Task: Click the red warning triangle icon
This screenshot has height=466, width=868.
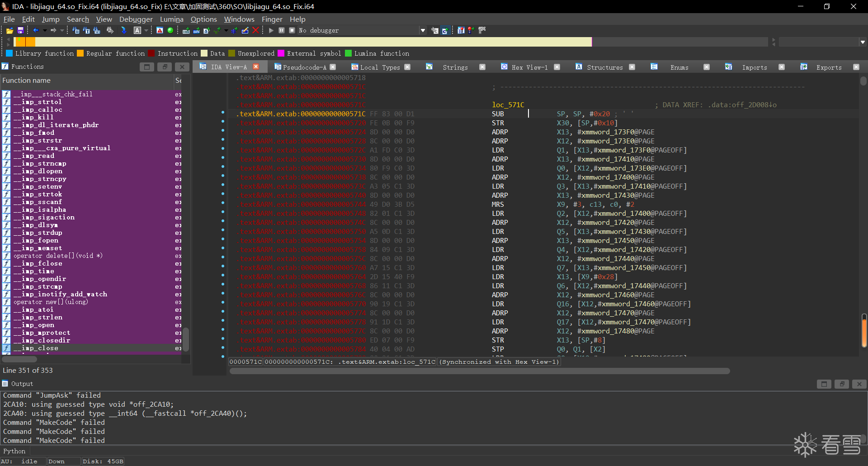Action: (160, 30)
